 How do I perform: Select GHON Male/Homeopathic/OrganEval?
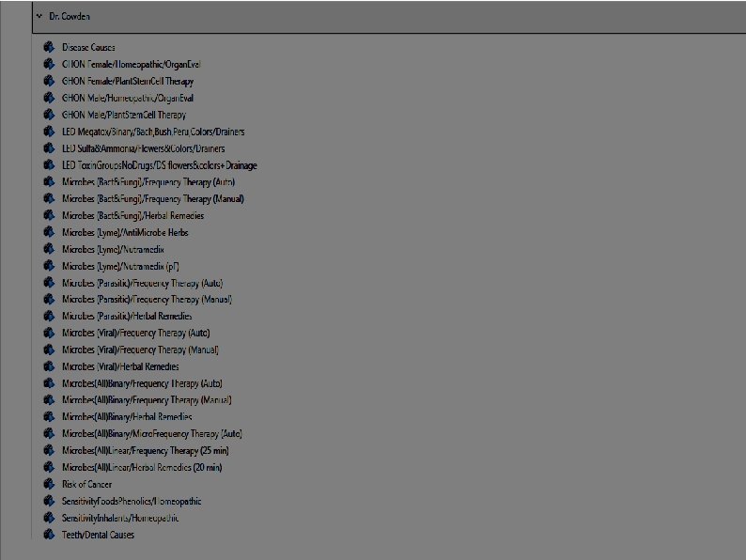[128, 98]
